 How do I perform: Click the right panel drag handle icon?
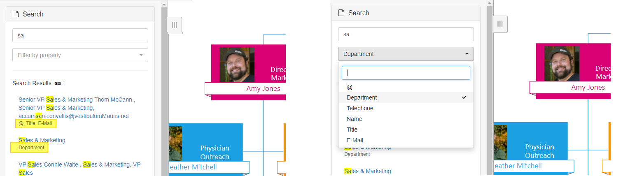click(x=500, y=24)
